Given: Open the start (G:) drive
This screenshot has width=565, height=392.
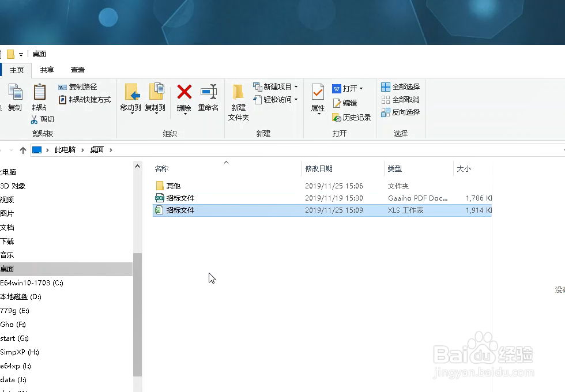Looking at the screenshot, I should pyautogui.click(x=14, y=338).
